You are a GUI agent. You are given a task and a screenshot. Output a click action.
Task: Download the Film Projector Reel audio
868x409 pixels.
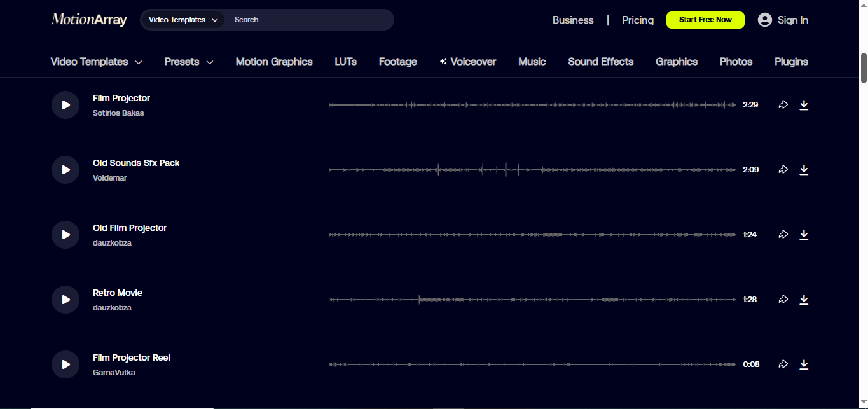(x=804, y=364)
